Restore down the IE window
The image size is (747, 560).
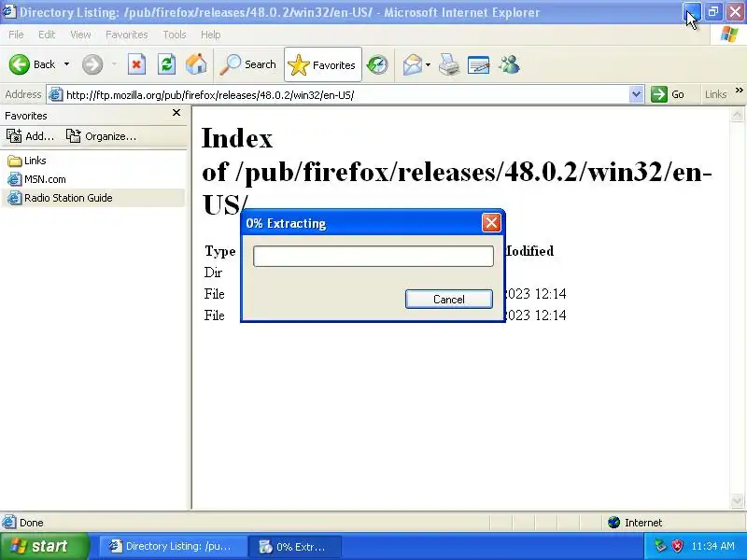pyautogui.click(x=713, y=11)
